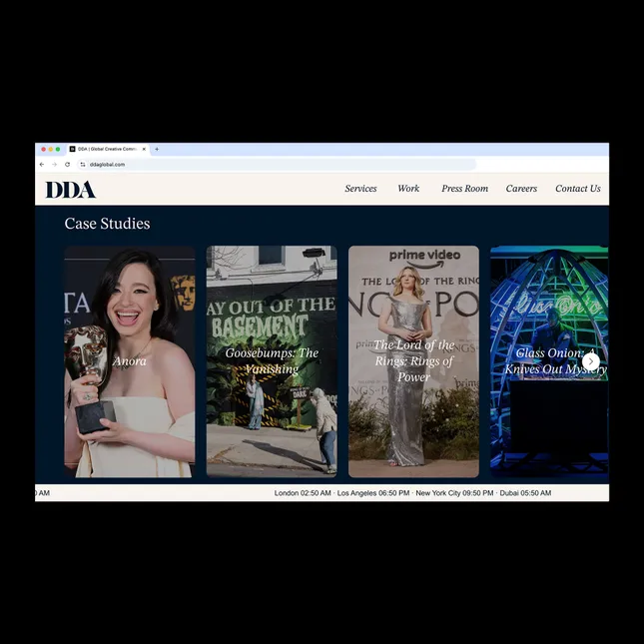Viewport: 644px width, 644px height.
Task: Click Dubai 05:50 AM in ticker
Action: 525,493
